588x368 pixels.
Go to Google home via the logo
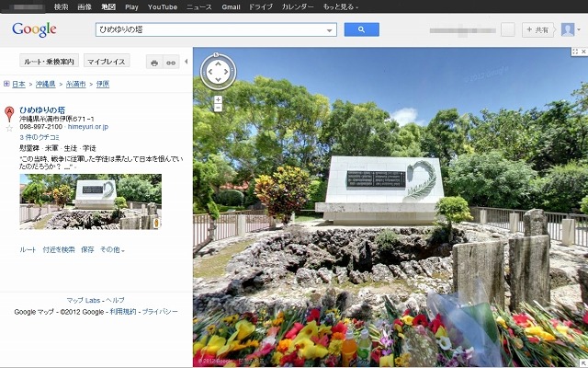click(x=34, y=29)
